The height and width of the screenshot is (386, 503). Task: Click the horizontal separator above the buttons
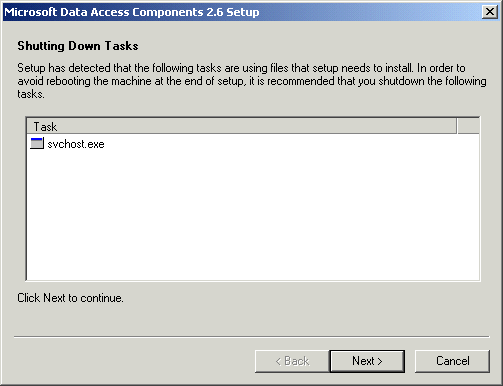(252, 337)
